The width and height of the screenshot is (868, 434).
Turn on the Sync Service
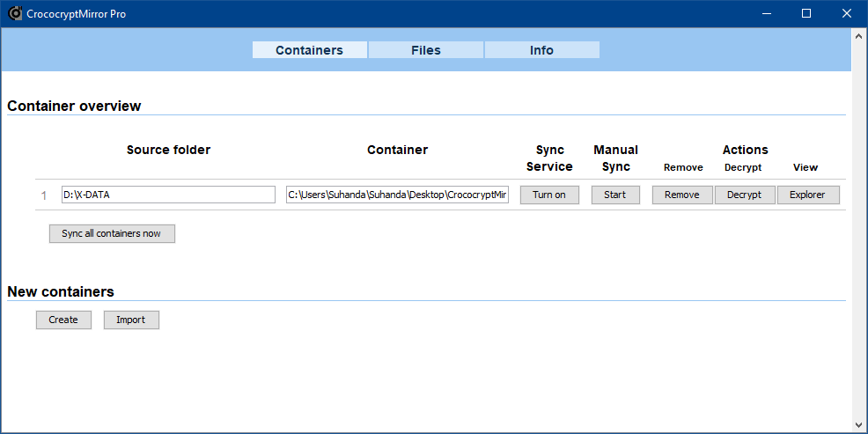coord(549,195)
